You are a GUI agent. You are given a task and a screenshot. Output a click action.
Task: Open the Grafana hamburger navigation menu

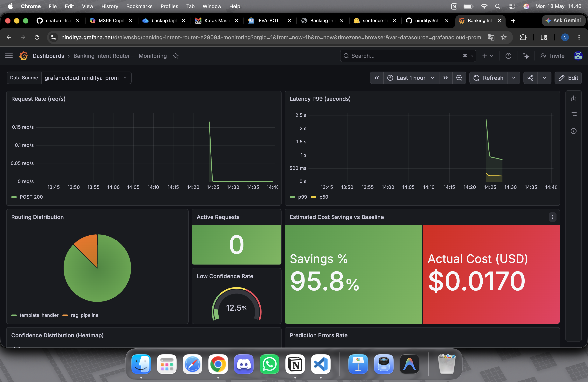tap(9, 56)
